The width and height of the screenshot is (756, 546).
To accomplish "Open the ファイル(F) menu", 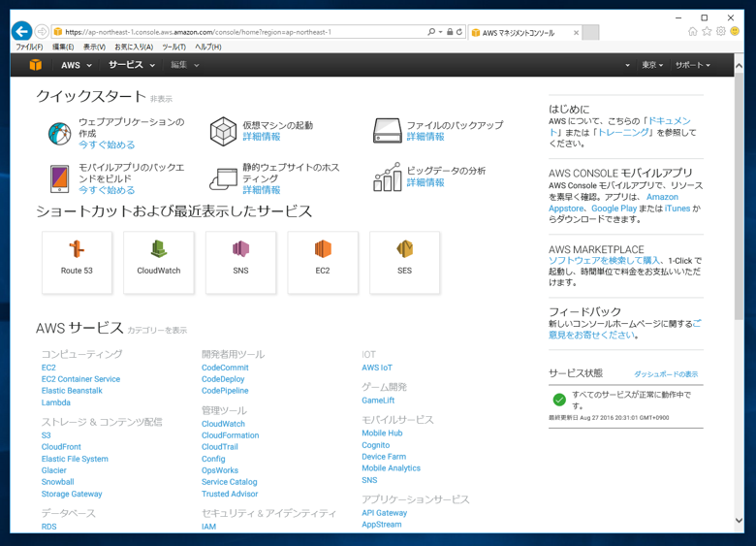I will click(x=29, y=47).
